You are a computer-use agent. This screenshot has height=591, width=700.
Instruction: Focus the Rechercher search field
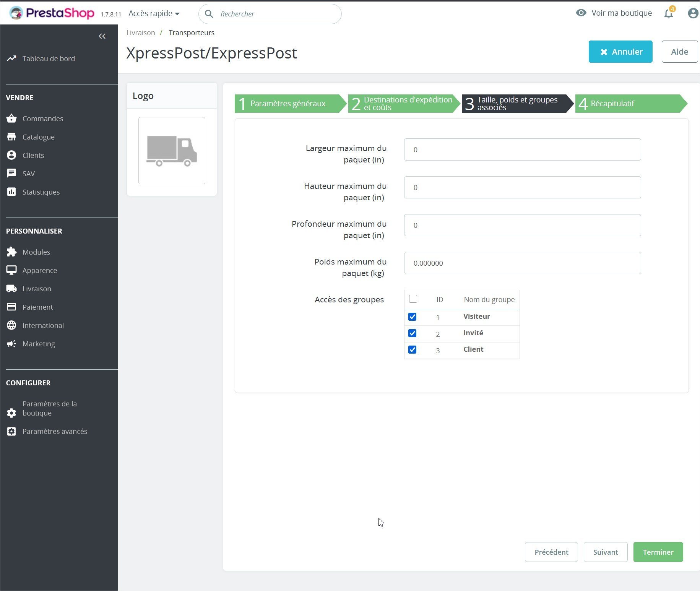pyautogui.click(x=270, y=14)
